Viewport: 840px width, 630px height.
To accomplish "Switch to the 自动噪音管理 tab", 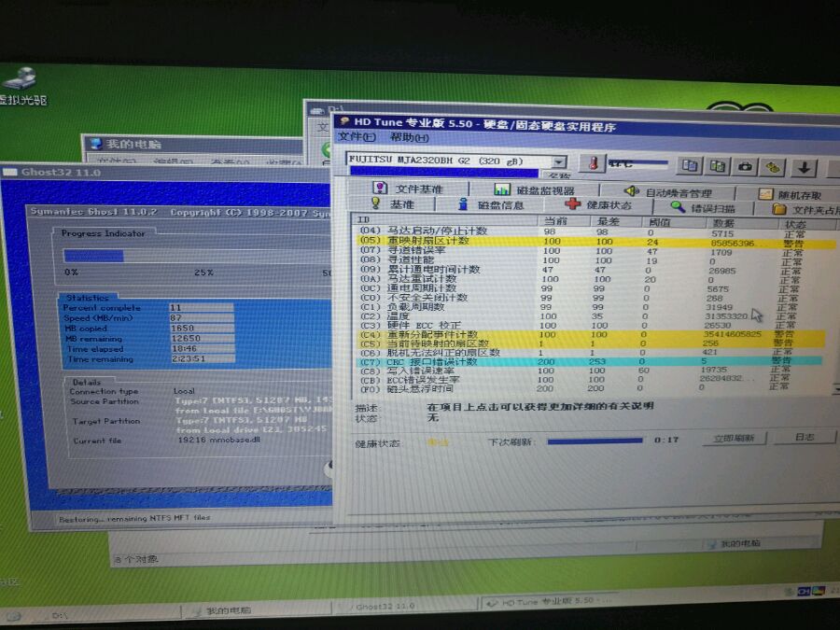I will [668, 192].
